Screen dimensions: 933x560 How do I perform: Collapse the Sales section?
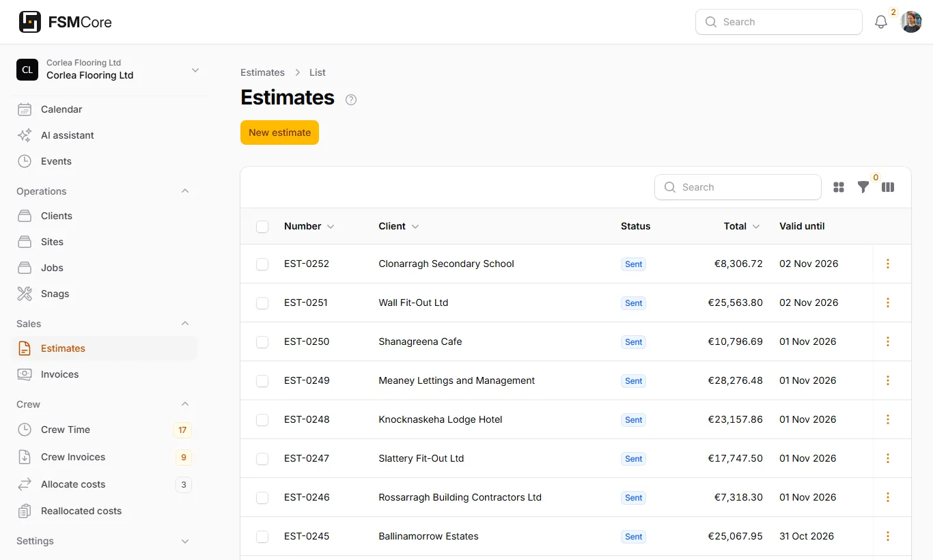[x=185, y=324]
